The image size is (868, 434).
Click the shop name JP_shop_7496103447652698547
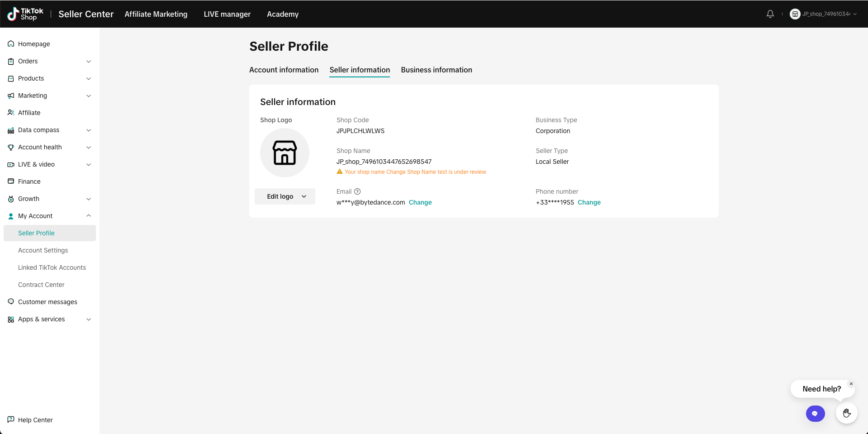[384, 162]
